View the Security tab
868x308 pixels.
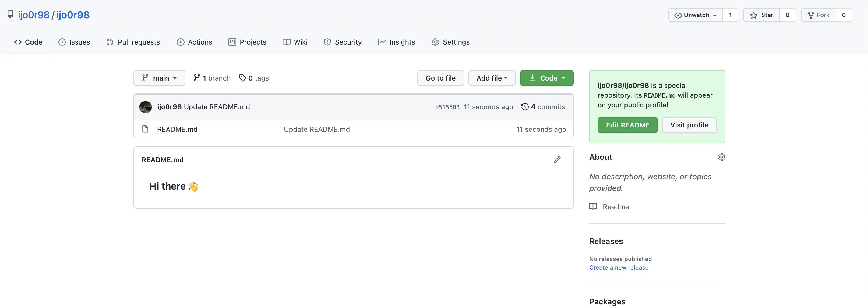[x=343, y=42]
